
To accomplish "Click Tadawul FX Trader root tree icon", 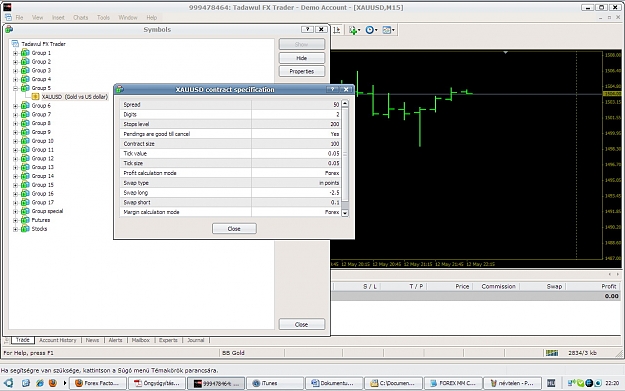I will (16, 44).
